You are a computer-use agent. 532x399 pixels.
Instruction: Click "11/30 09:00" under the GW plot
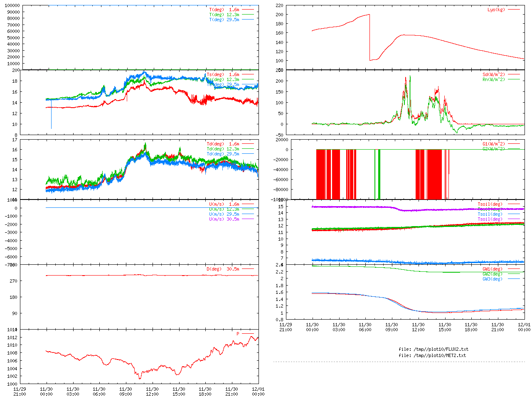[392, 327]
